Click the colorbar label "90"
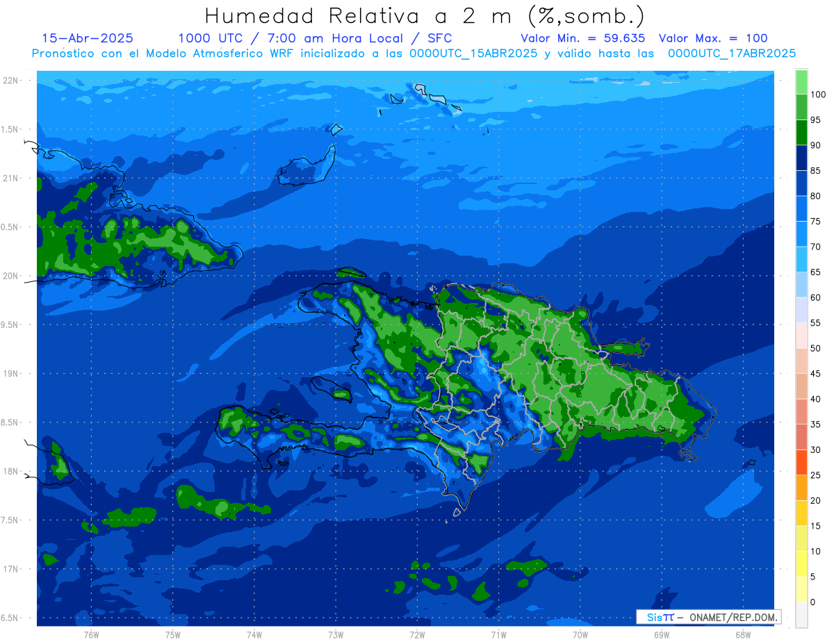834x644 pixels. coord(815,145)
